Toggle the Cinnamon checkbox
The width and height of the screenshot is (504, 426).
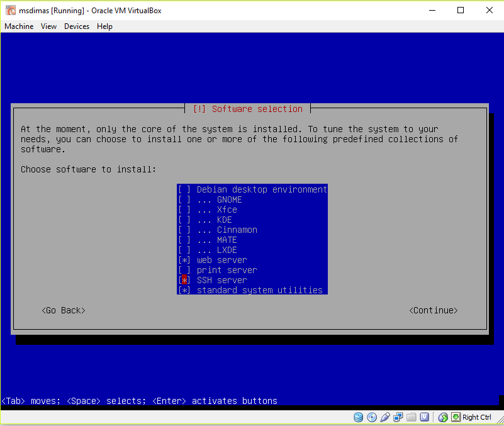(184, 230)
